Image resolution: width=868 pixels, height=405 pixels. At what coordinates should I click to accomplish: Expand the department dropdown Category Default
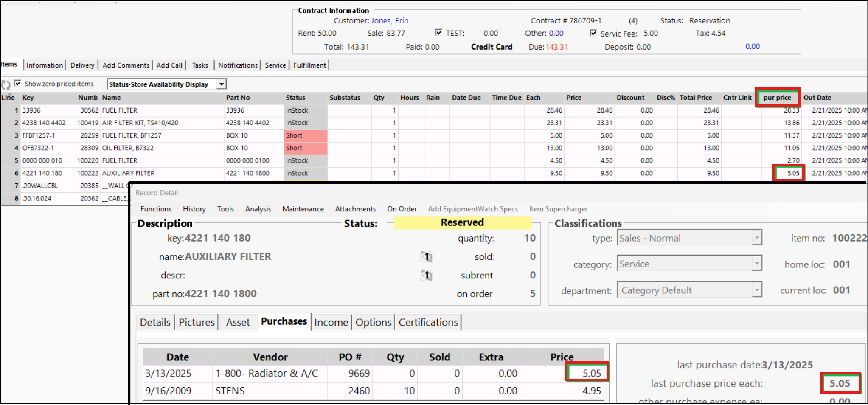pos(756,290)
